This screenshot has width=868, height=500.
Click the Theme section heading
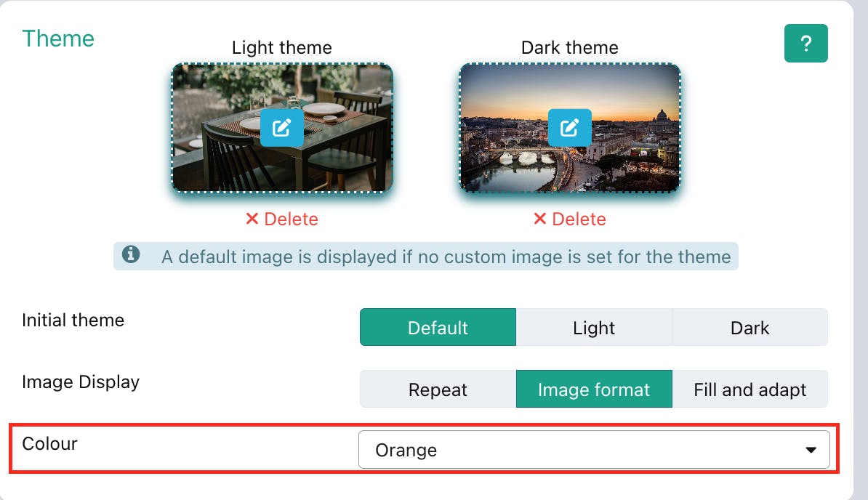tap(58, 39)
